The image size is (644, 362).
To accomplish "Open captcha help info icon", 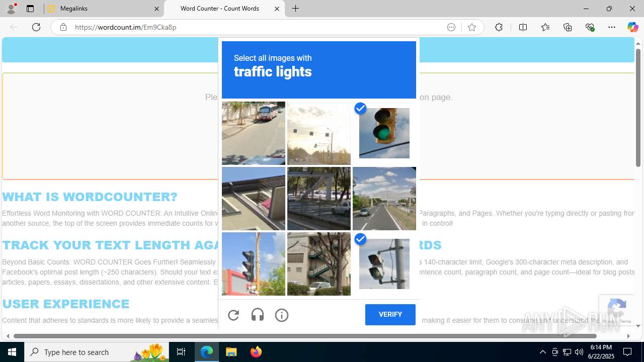I will click(282, 315).
